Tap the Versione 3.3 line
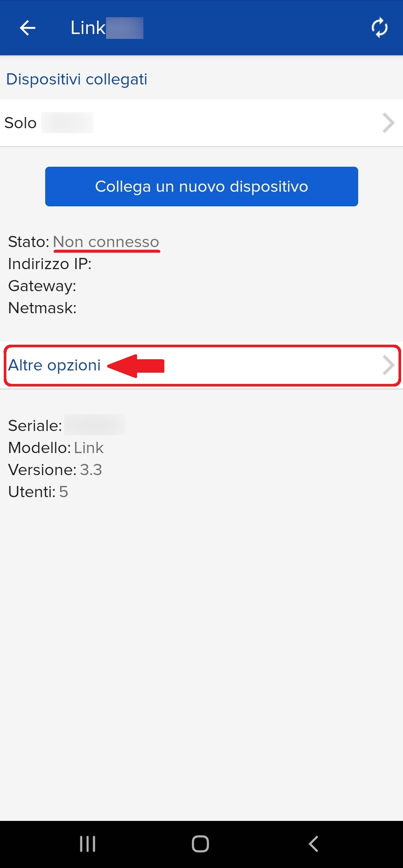The image size is (403, 868). coord(55,470)
